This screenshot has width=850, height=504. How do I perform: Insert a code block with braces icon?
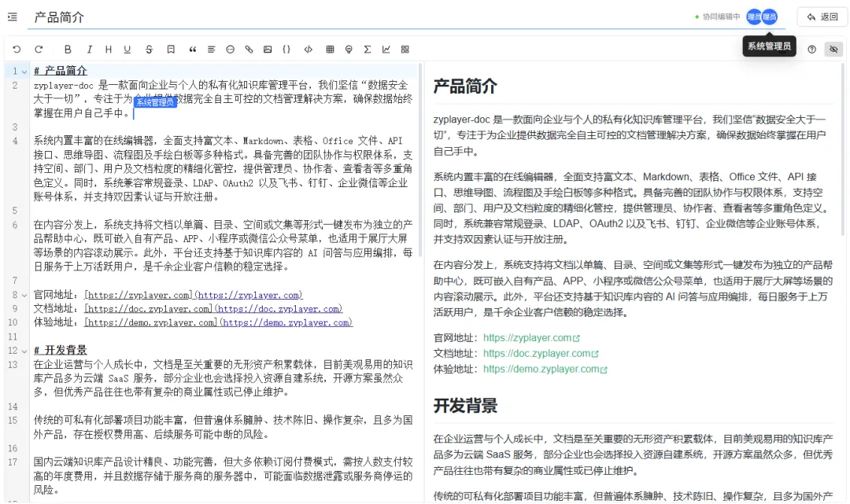286,50
